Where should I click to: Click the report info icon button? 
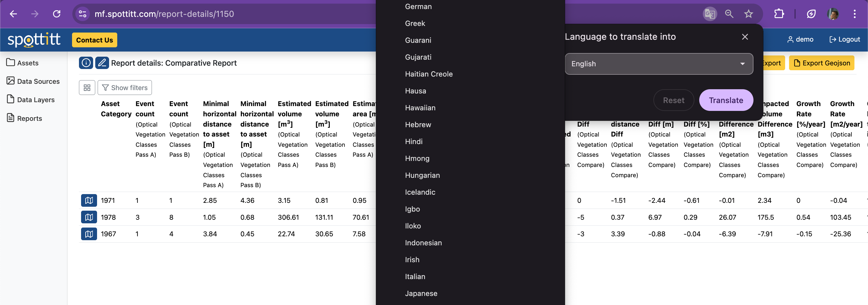86,63
